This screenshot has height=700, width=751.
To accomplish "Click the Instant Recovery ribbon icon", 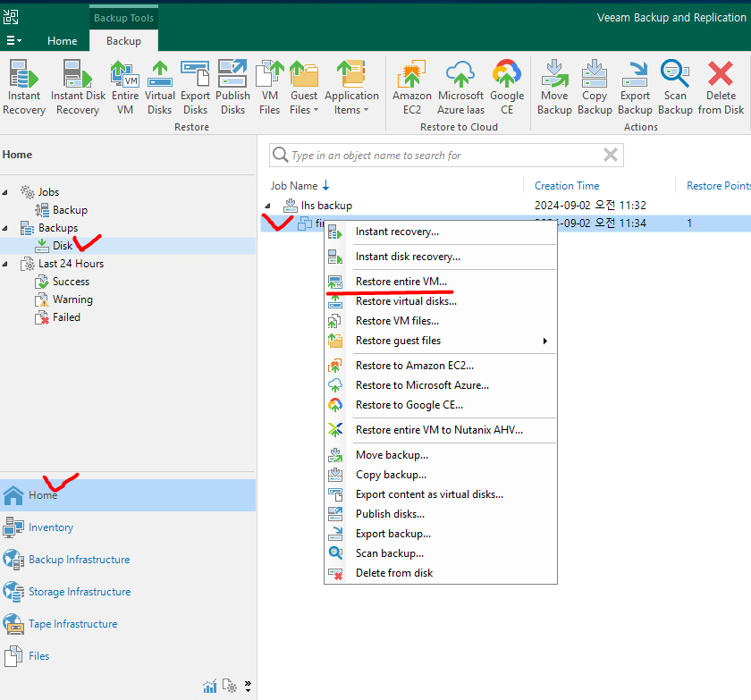I will coord(24,88).
